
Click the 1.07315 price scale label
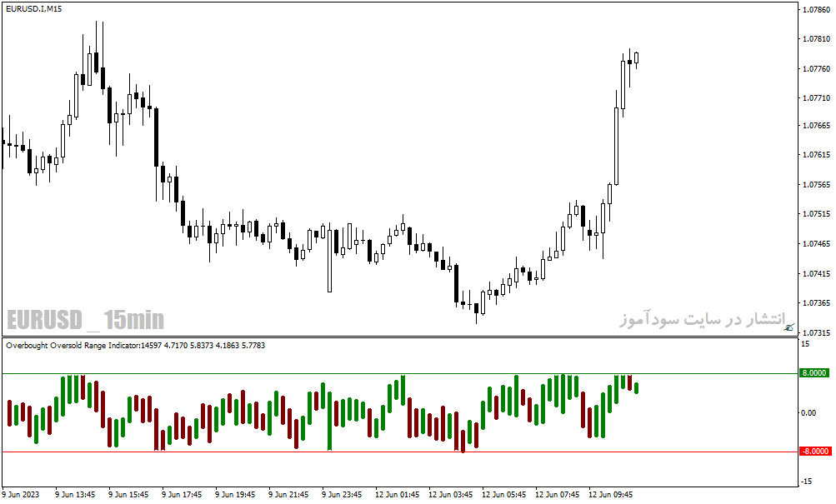[816, 332]
